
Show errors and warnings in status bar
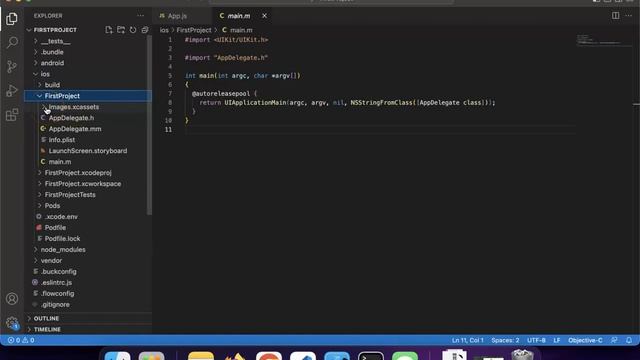[21, 340]
